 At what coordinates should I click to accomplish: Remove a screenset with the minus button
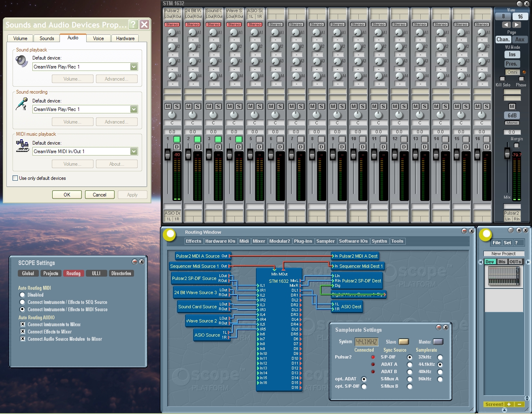coord(519,404)
